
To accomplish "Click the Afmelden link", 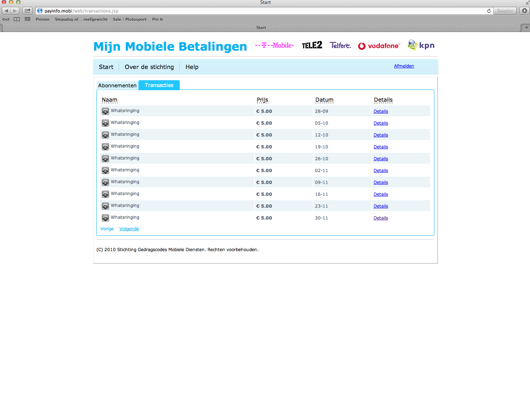I will (404, 66).
